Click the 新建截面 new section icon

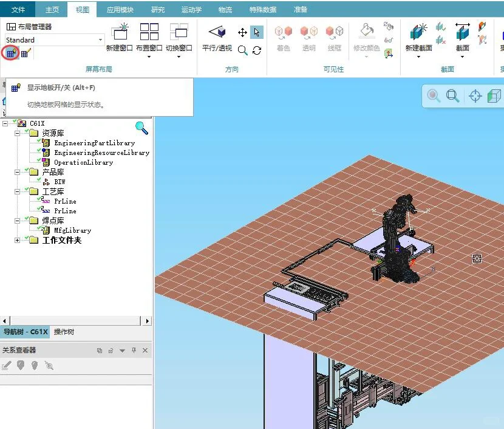pos(418,32)
